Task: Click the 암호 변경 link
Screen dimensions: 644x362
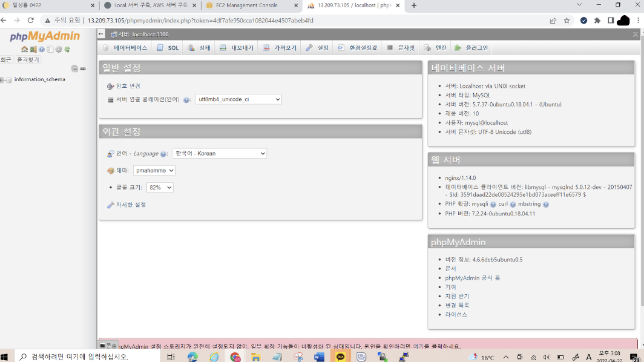Action: 128,86
